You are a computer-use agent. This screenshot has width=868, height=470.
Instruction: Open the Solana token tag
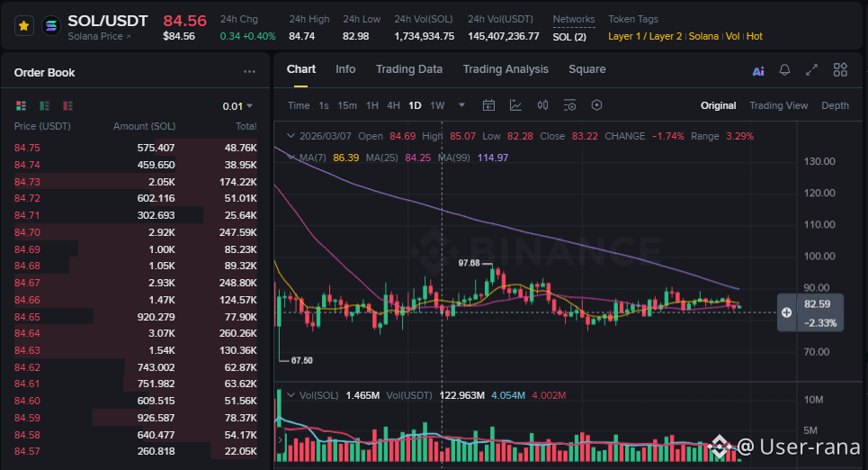(x=703, y=36)
